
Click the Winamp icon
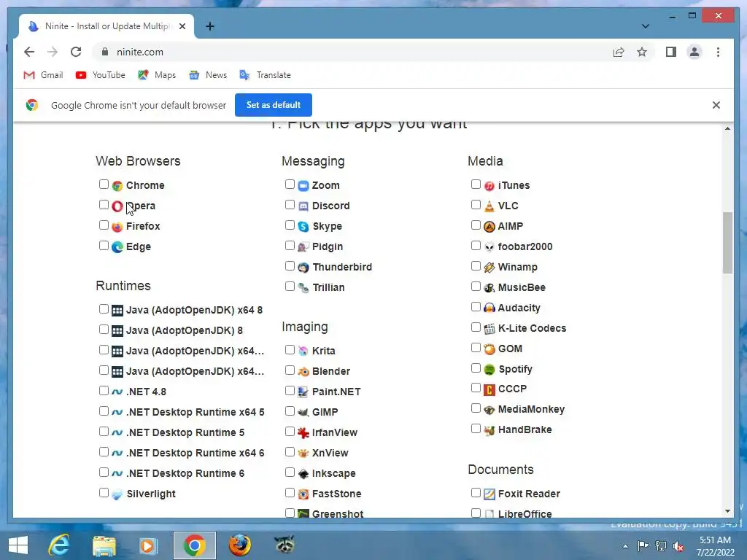[489, 268]
